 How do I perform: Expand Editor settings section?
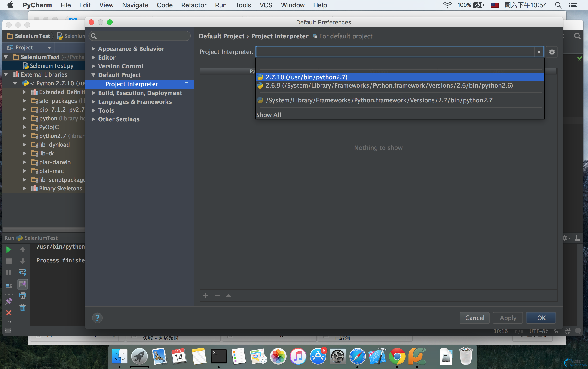(93, 57)
